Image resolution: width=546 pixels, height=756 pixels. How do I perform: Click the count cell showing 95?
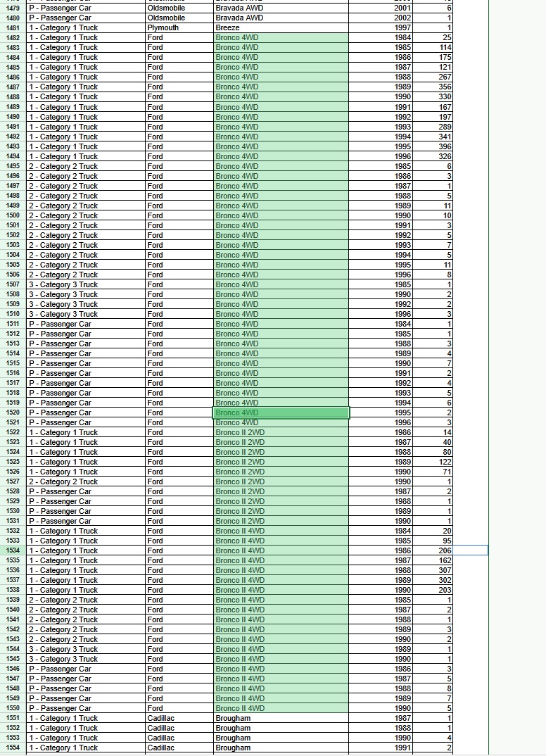(x=433, y=541)
